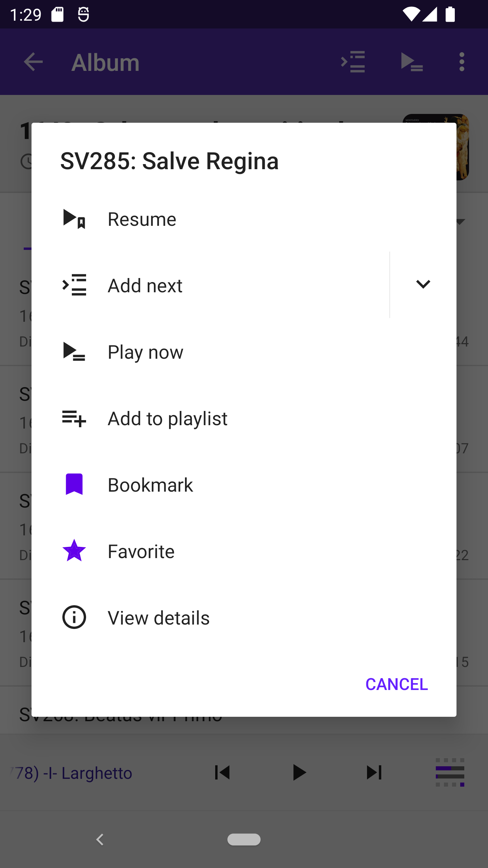Viewport: 488px width, 868px height.
Task: Skip to previous track in mini player
Action: coord(222,773)
